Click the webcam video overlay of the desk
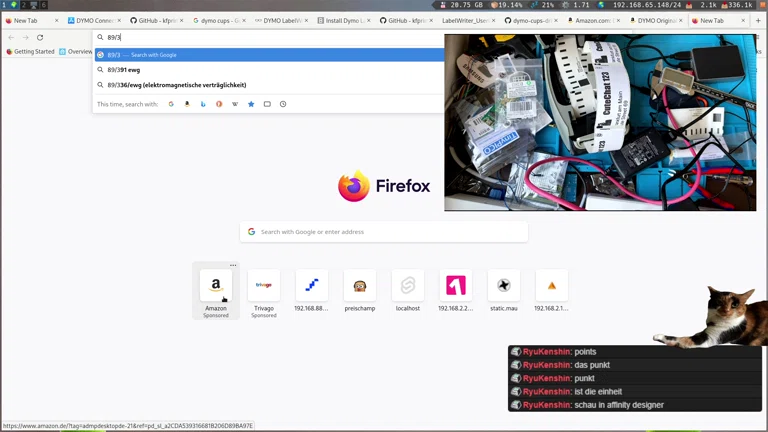This screenshot has width=768, height=432. [600, 122]
